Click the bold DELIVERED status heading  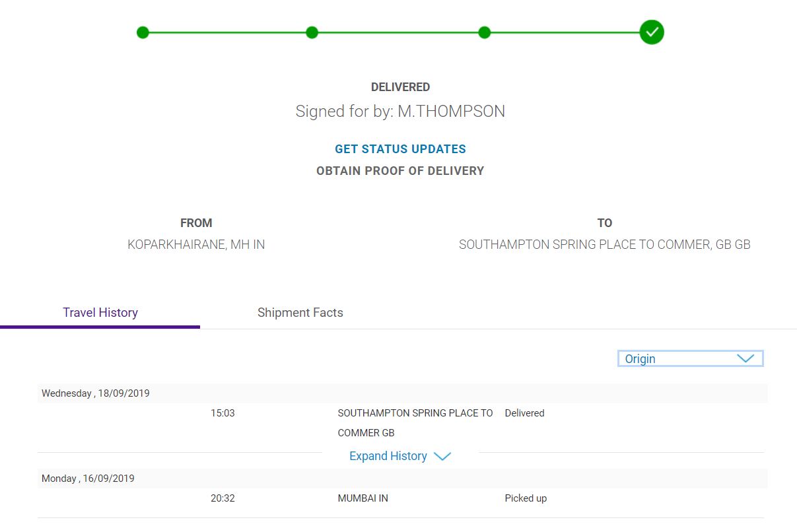pyautogui.click(x=400, y=87)
